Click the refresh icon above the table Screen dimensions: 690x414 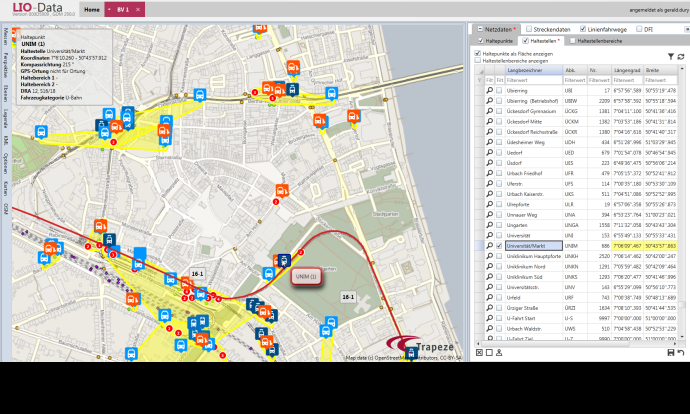click(x=680, y=56)
